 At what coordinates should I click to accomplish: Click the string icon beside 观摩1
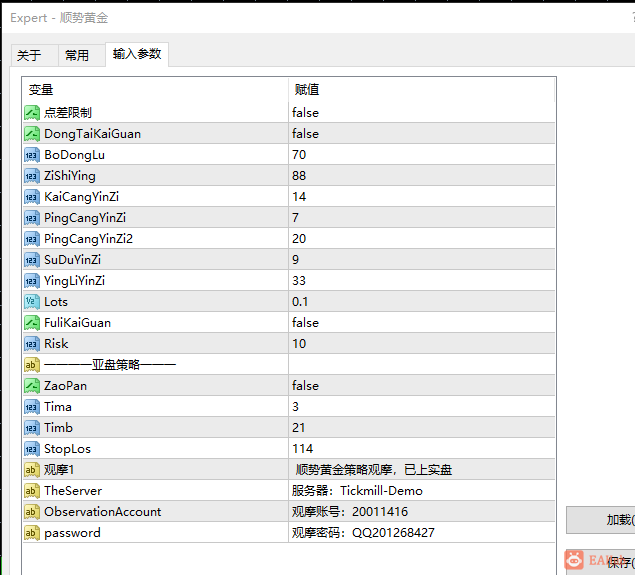[32, 470]
